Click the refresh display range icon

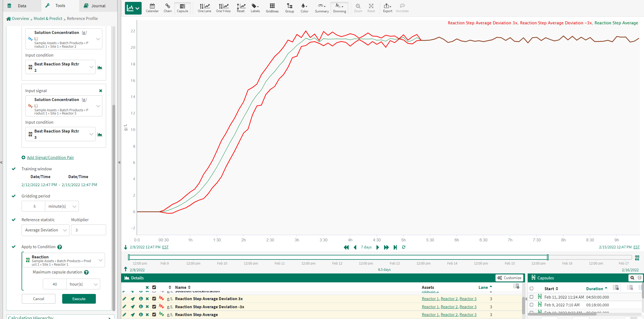(404, 247)
